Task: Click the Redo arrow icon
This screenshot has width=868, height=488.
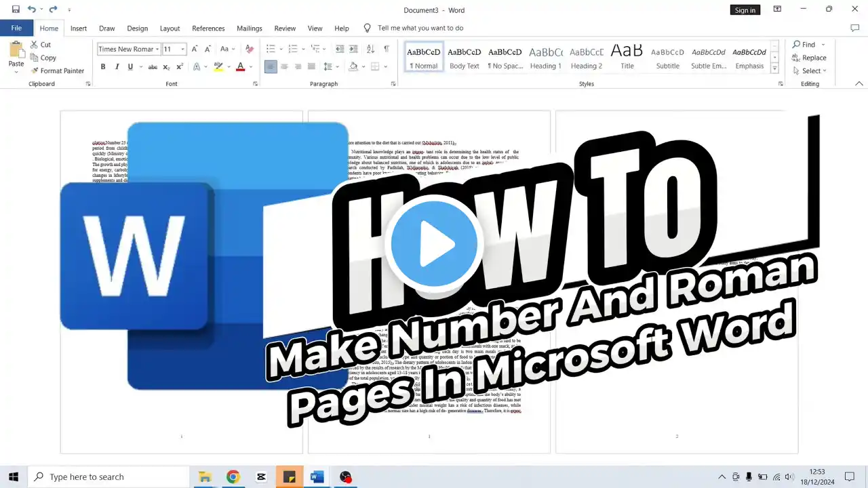Action: 53,9
